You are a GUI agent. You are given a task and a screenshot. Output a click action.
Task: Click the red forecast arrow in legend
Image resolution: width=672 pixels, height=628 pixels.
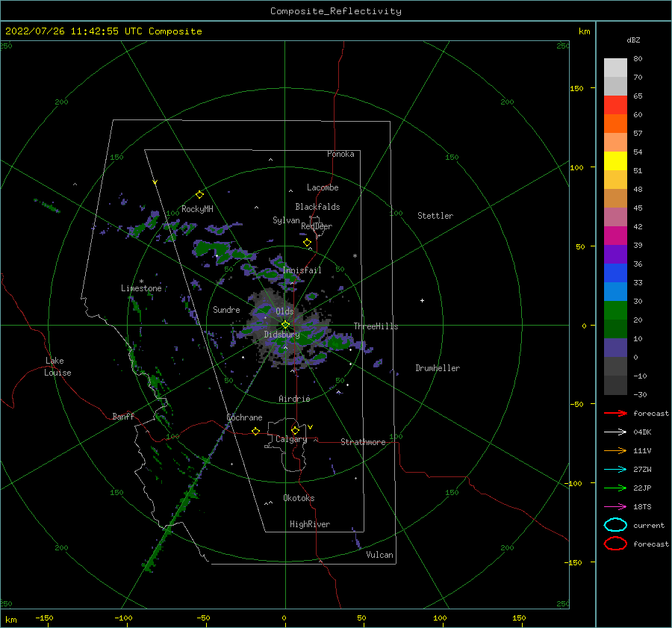coord(615,413)
